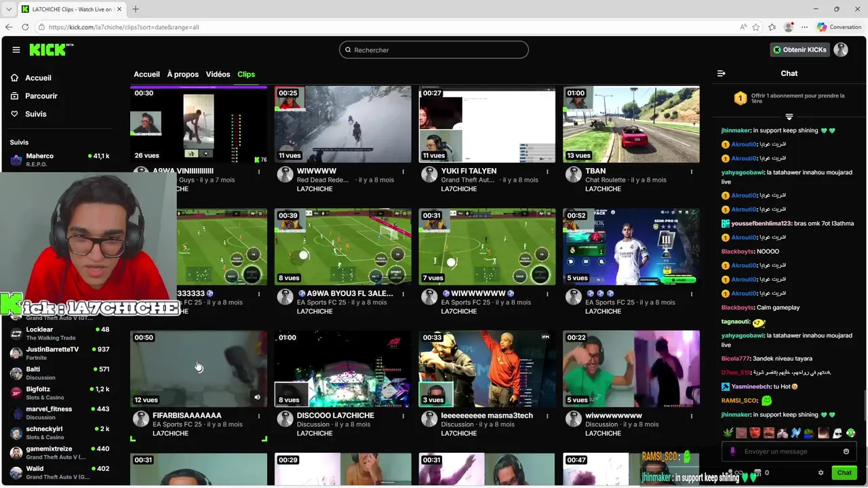The image size is (868, 488).
Task: Click username Yasmineebch in chat
Action: pyautogui.click(x=751, y=386)
